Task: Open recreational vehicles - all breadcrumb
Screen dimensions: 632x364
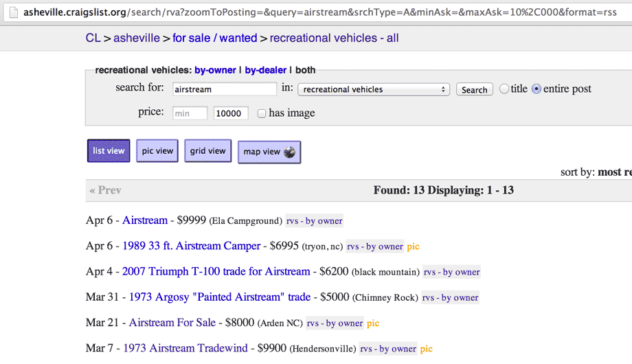Action: click(334, 38)
